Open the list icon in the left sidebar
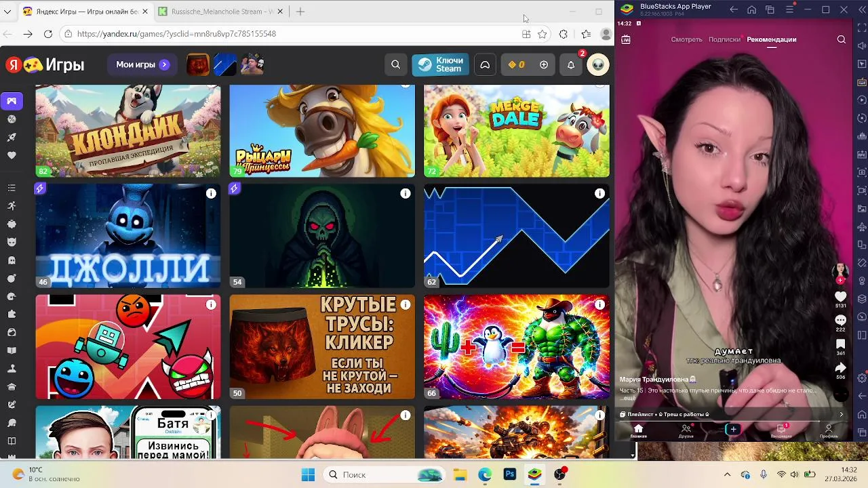The height and width of the screenshot is (488, 868). tap(12, 188)
